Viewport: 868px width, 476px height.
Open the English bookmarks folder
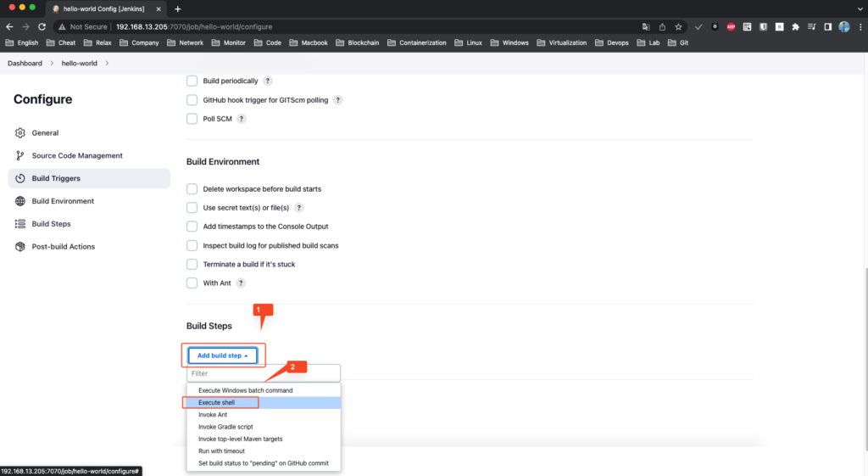tap(22, 42)
